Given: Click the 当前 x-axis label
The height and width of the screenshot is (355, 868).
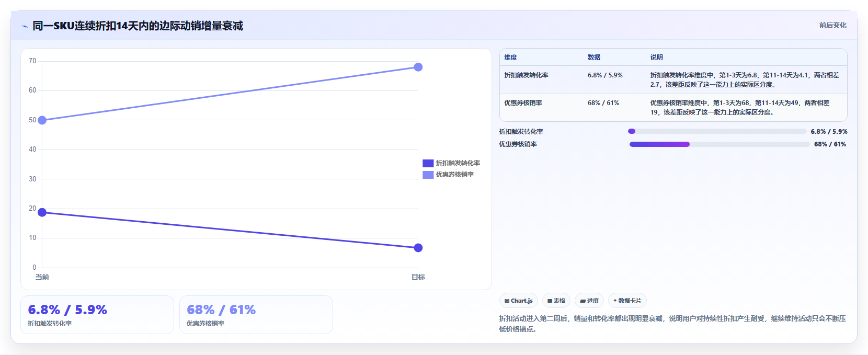Looking at the screenshot, I should [x=42, y=277].
